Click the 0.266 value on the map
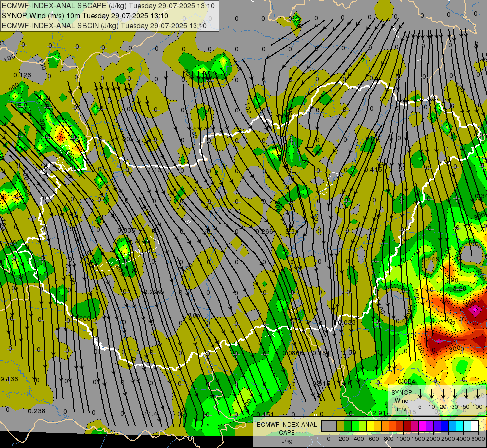 point(264,231)
